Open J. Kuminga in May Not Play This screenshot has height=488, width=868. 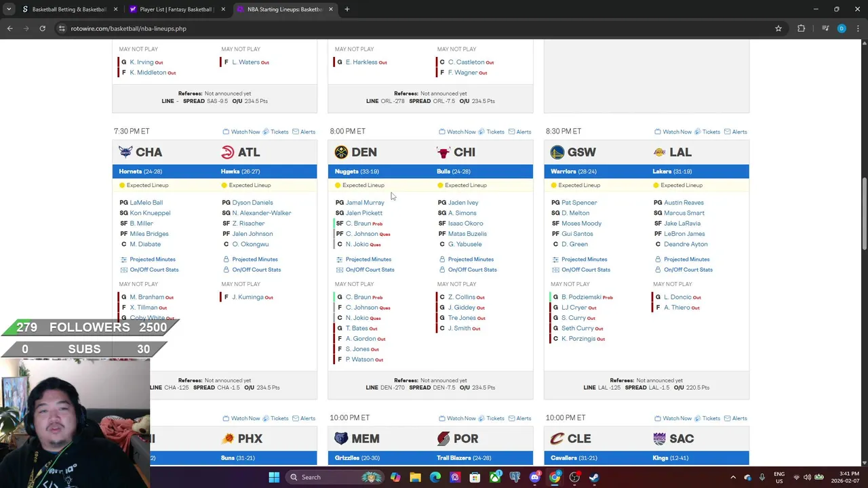(248, 297)
